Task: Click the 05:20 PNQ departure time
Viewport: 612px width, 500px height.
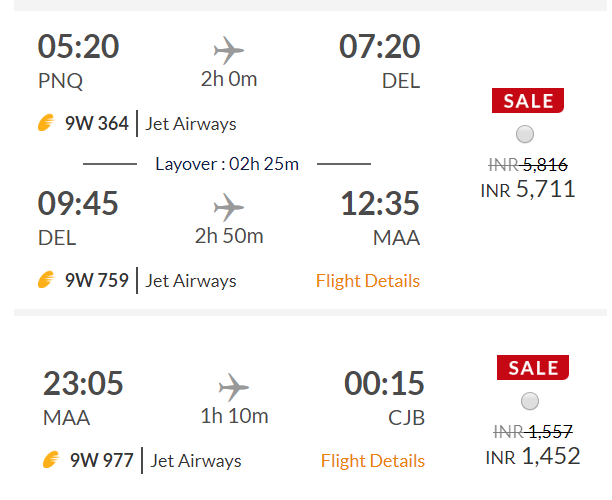Action: click(x=78, y=46)
